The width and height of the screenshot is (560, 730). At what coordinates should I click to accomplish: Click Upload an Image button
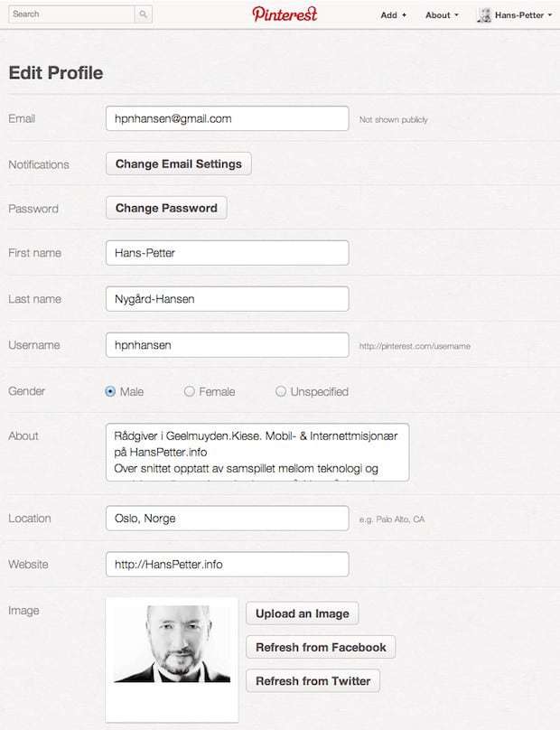pos(302,613)
